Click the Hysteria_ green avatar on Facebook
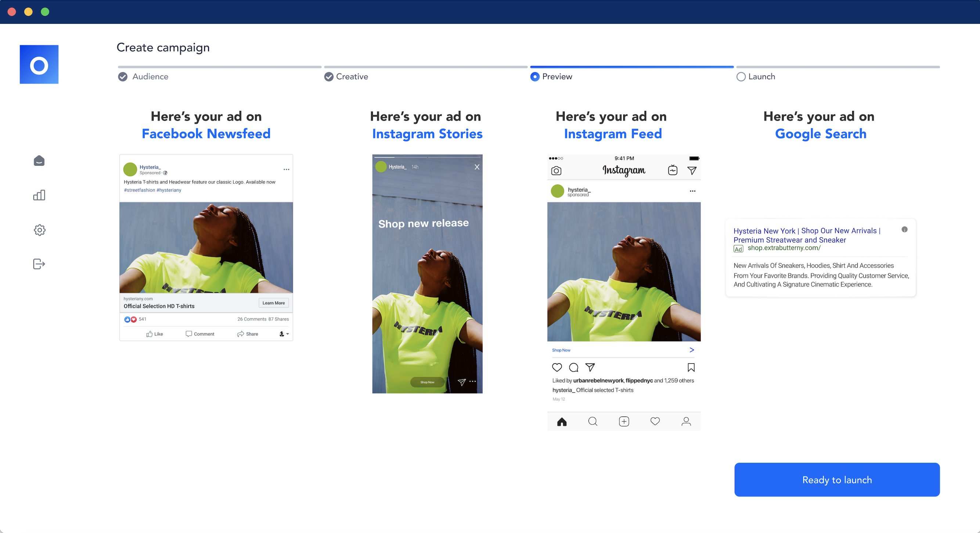The width and height of the screenshot is (980, 533). 130,169
